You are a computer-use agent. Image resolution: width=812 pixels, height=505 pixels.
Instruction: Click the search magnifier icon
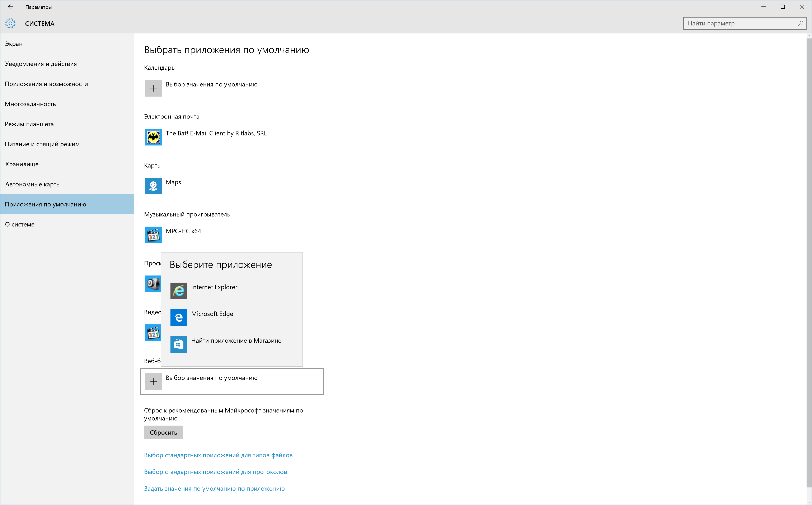click(800, 23)
